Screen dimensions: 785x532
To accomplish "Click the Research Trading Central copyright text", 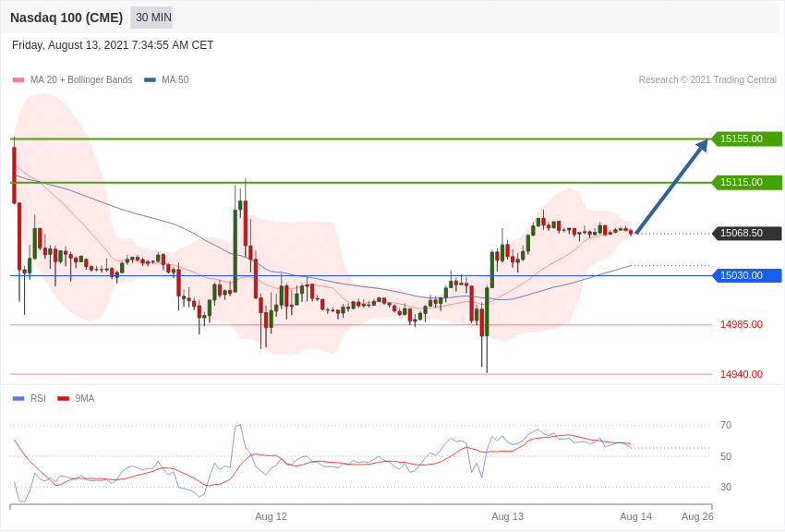I will 707,80.
